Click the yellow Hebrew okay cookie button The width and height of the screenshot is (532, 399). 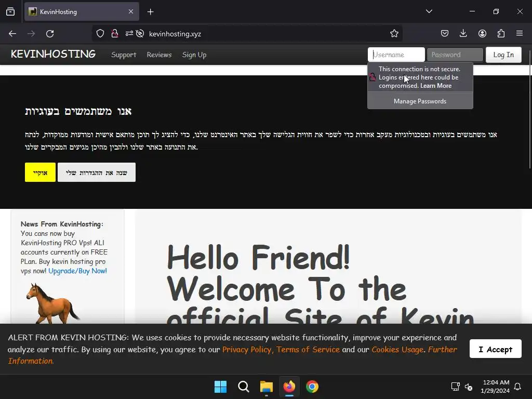40,172
